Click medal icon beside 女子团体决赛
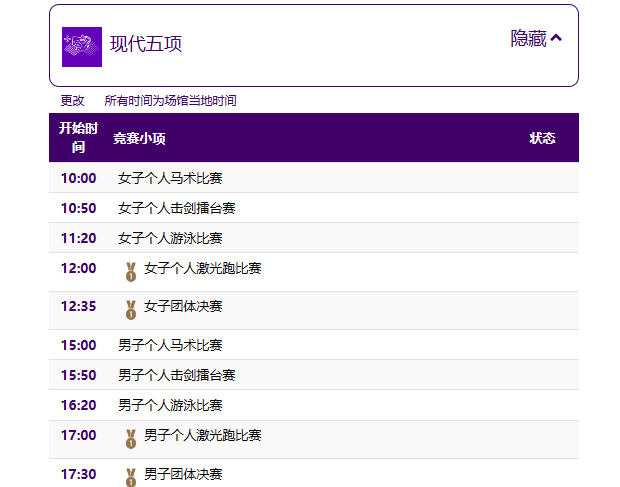Screen dimensions: 620x487 click(x=130, y=309)
